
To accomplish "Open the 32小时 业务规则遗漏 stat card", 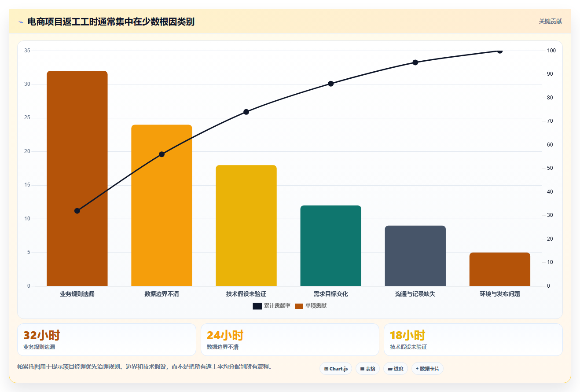I will click(x=106, y=340).
